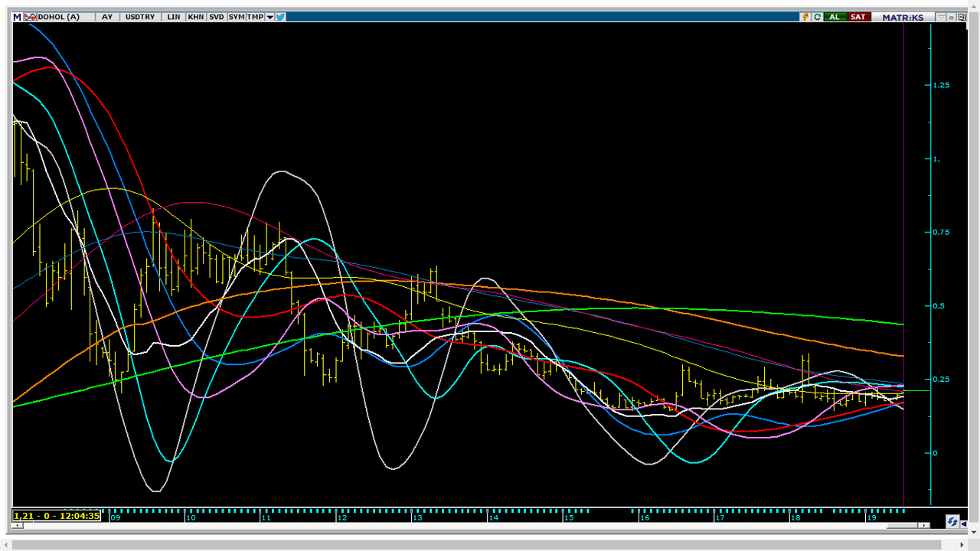Switch period using the AY button
Screen dimensions: 980x551
(107, 17)
